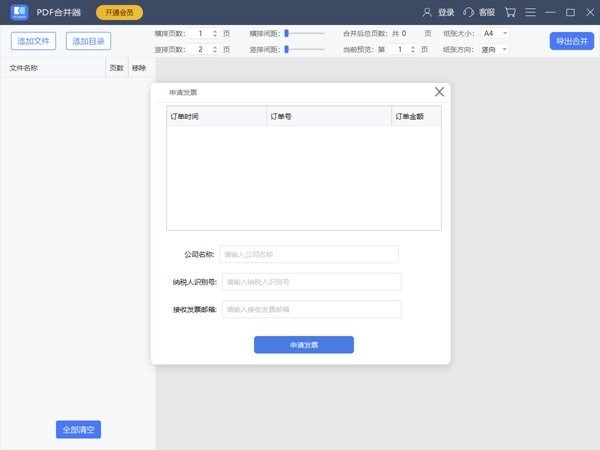Click the 当前预览 page number field
The height and width of the screenshot is (450, 600).
pyautogui.click(x=399, y=49)
